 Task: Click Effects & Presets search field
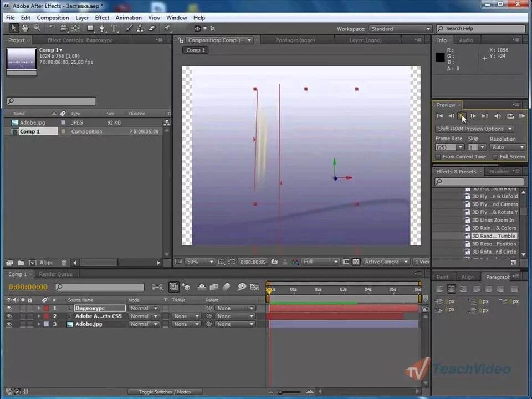(479, 182)
